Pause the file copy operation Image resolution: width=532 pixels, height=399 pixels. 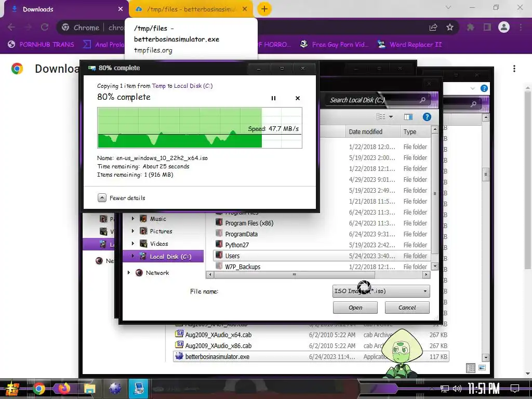pos(273,98)
